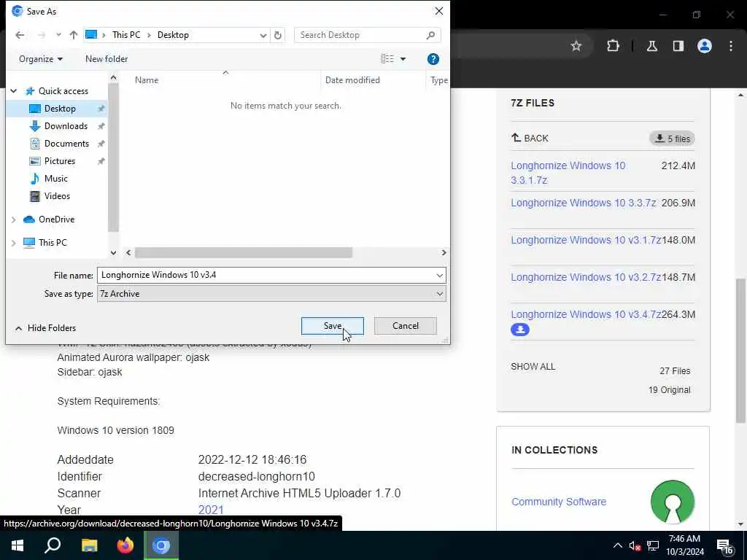Launch Firefox from the taskbar
Image resolution: width=747 pixels, height=560 pixels.
tap(125, 545)
